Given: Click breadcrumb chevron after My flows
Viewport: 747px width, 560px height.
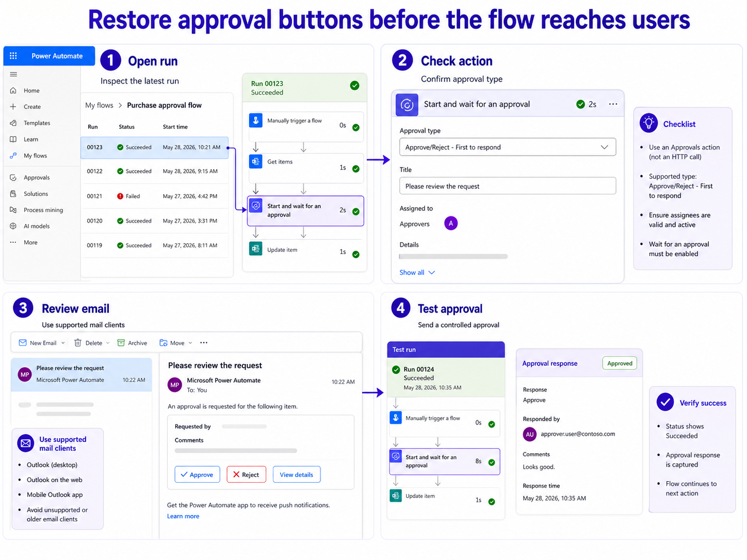Looking at the screenshot, I should pyautogui.click(x=120, y=105).
